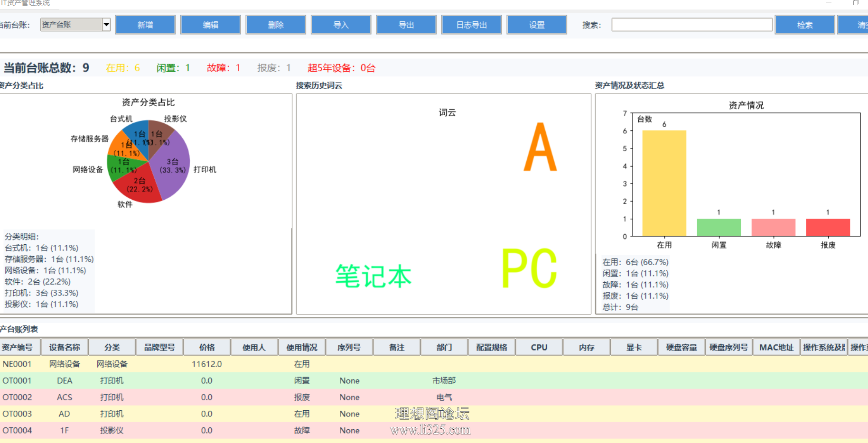Image resolution: width=868 pixels, height=443 pixels.
Task: Select asset row OT0002
Action: coord(434,397)
